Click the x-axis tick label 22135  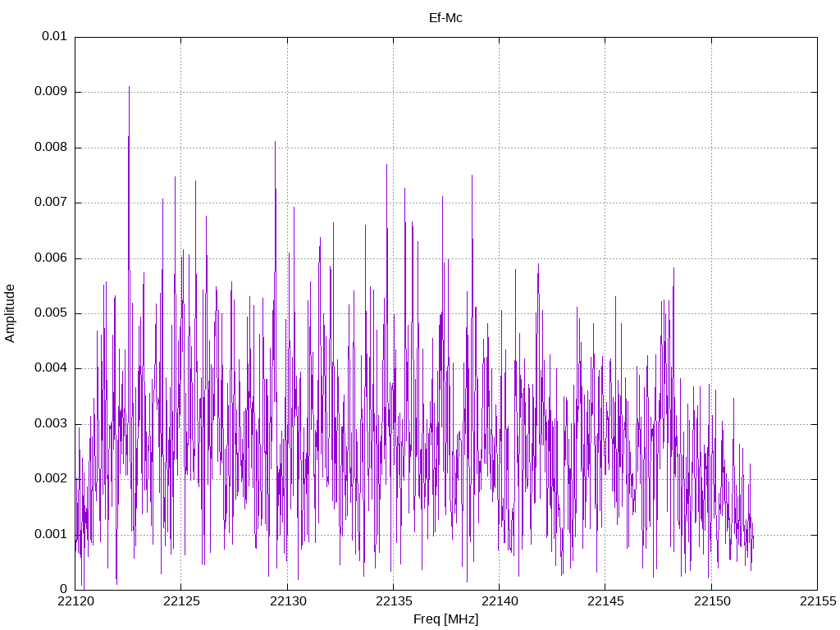click(393, 601)
